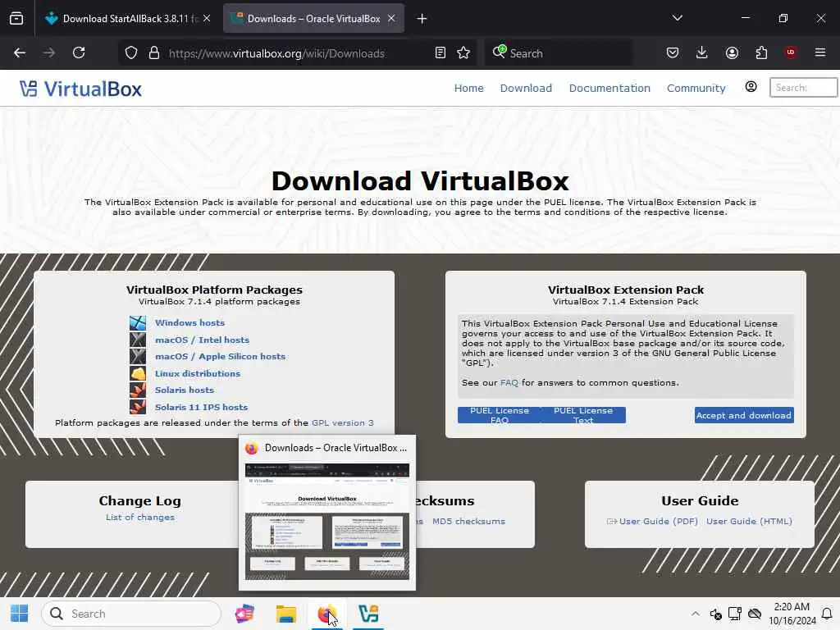The image size is (840, 630).
Task: Open Firefox downloads panel
Action: 702,53
